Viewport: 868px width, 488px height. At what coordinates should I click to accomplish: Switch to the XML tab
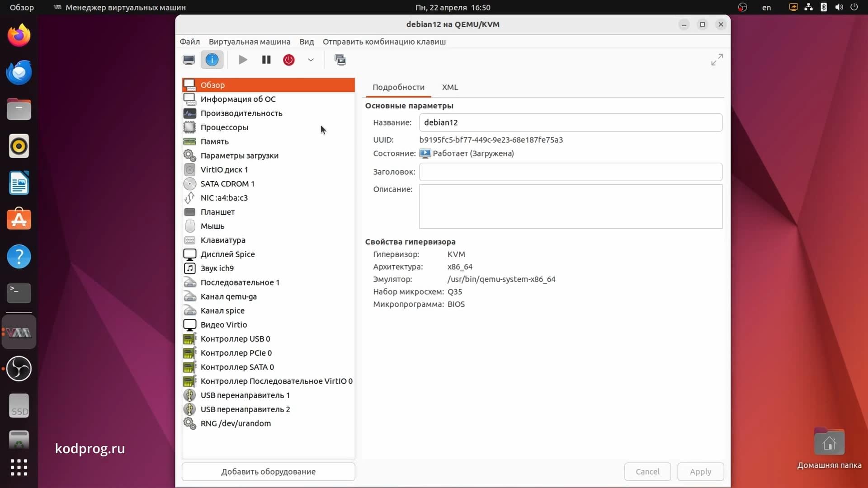450,87
